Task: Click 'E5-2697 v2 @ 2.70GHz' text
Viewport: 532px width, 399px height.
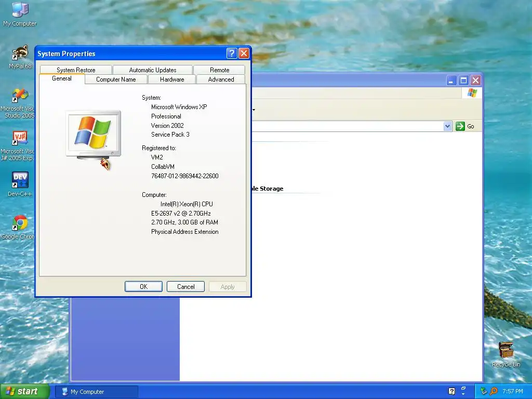Action: point(181,214)
